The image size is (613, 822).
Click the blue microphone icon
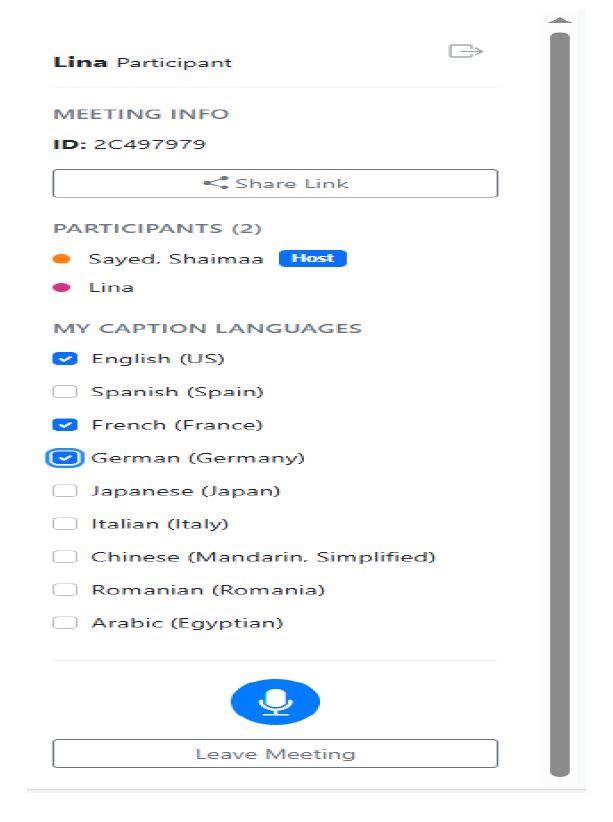coord(275,701)
